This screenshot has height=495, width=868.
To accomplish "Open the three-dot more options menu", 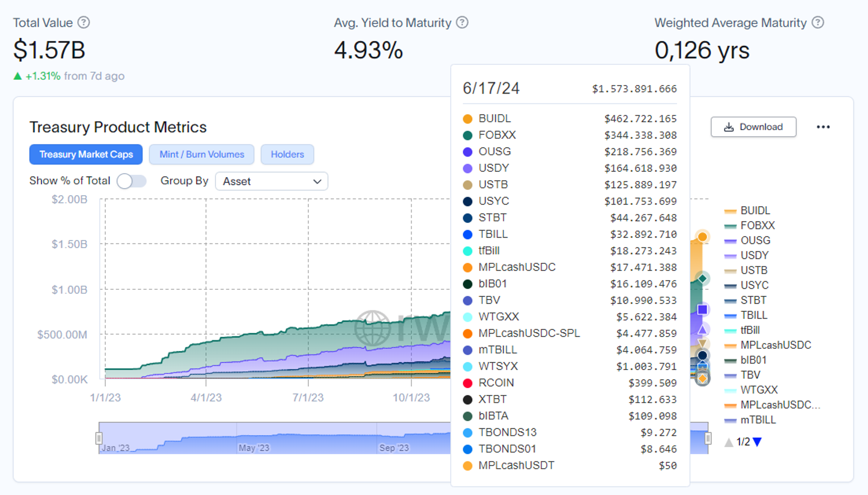I will tap(823, 127).
